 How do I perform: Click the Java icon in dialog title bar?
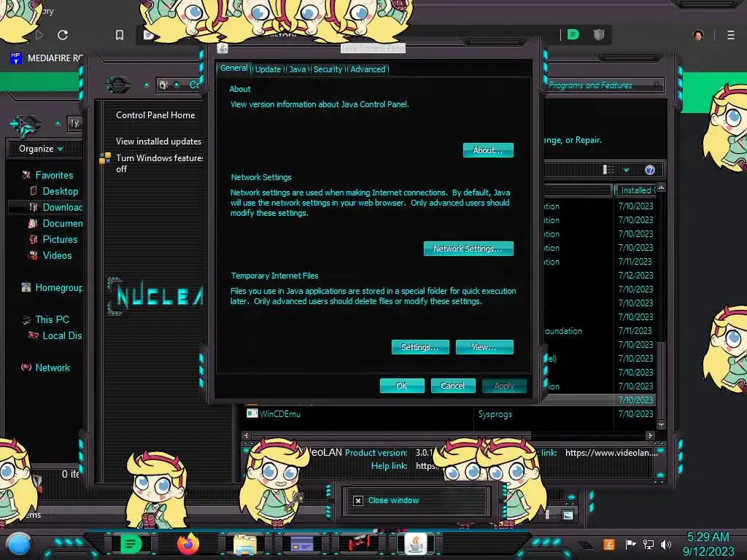pyautogui.click(x=222, y=48)
